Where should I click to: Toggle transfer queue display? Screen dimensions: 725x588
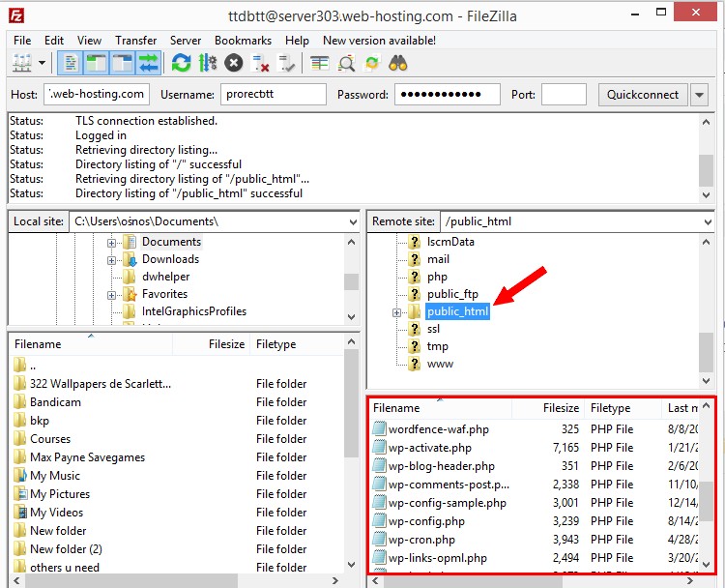coord(149,63)
